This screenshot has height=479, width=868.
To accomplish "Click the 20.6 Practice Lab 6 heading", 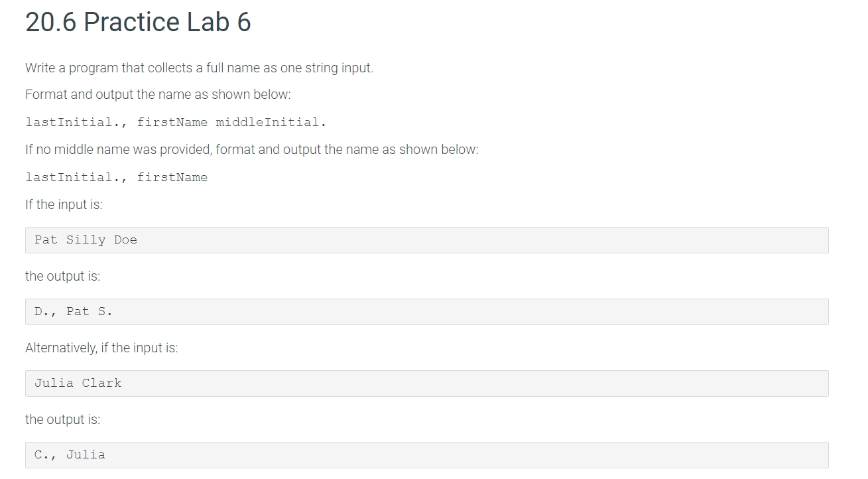I will pyautogui.click(x=138, y=23).
